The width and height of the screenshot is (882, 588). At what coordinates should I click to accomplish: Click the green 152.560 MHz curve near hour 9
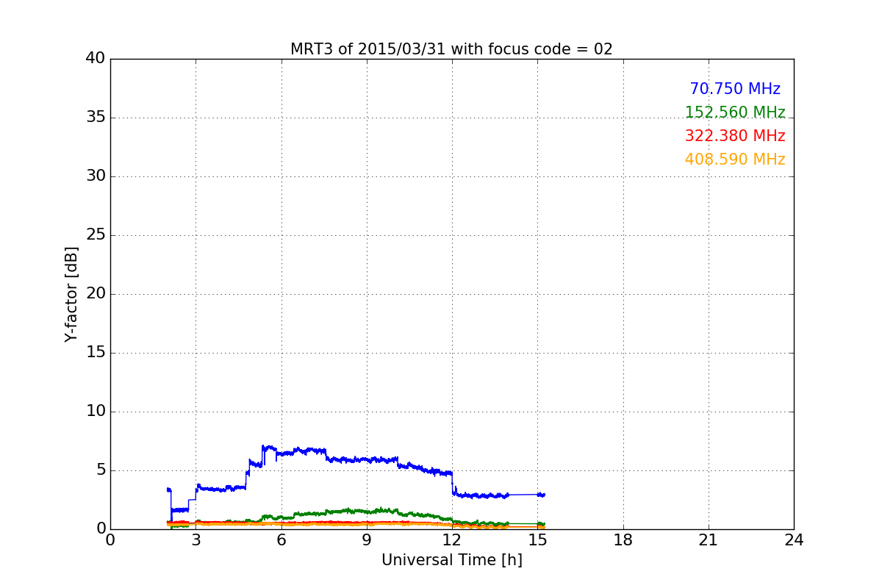click(x=367, y=511)
